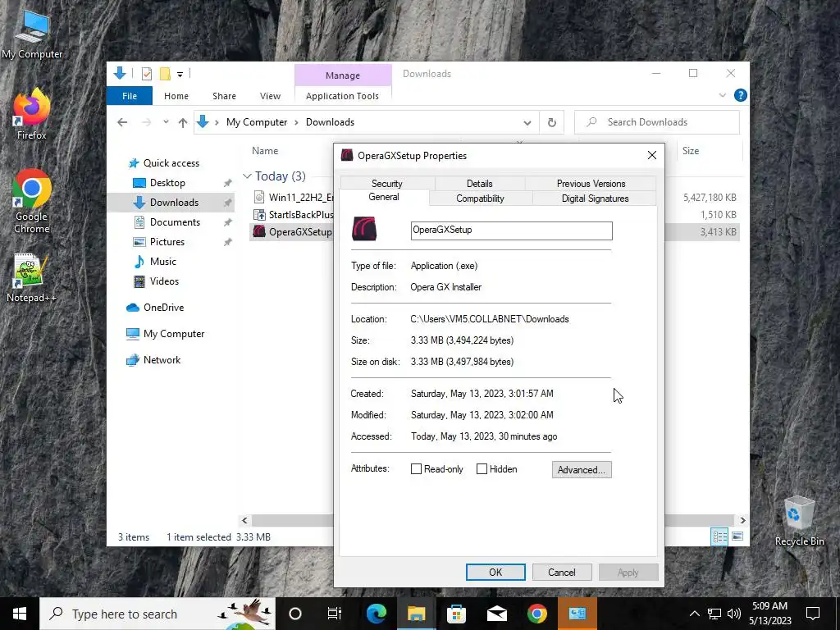Click Cancel in the Properties dialog
840x630 pixels.
[561, 572]
